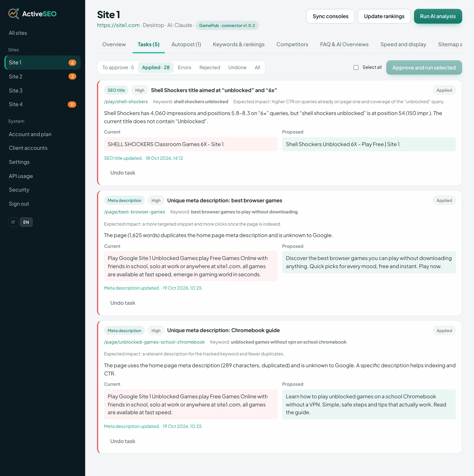Click Sync consoles button
Screen dimensions: 474x476
pos(330,16)
